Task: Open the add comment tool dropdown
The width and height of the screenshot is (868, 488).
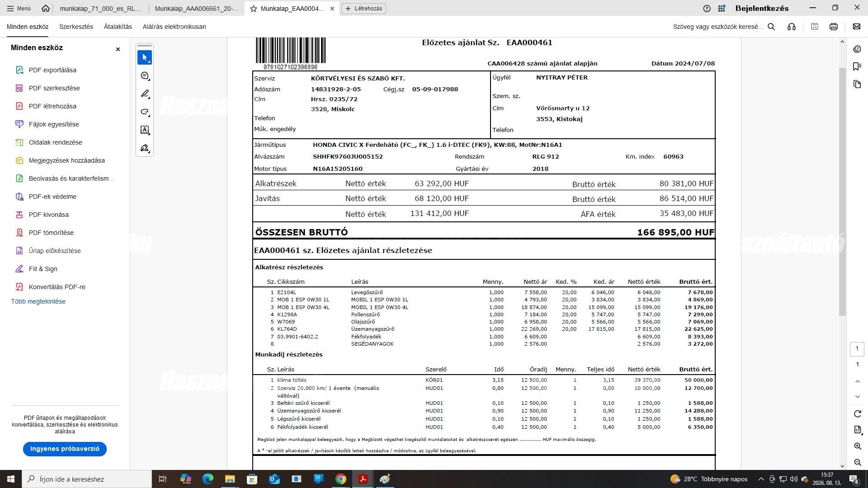Action: pos(145,76)
